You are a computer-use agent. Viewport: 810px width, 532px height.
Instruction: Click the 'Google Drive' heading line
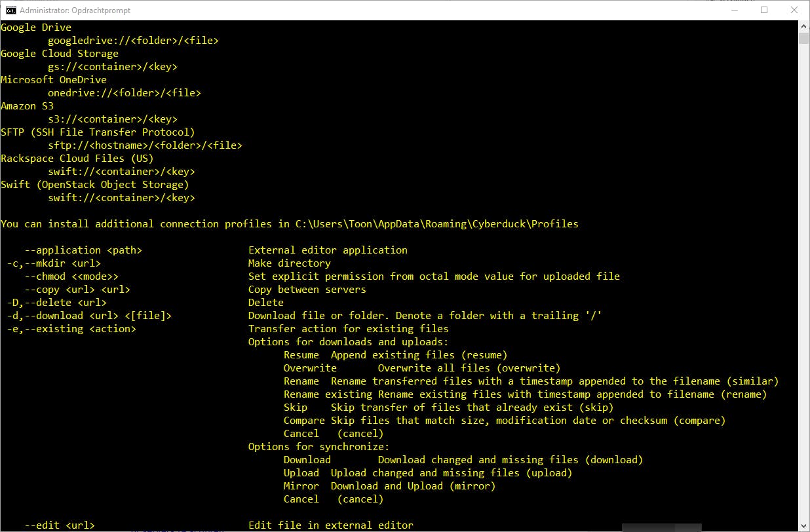pyautogui.click(x=36, y=28)
